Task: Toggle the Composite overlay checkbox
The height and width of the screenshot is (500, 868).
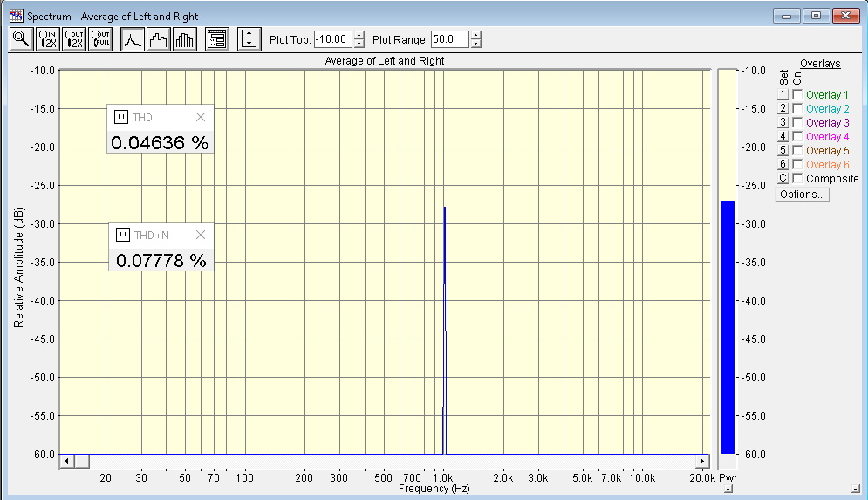Action: [x=797, y=179]
